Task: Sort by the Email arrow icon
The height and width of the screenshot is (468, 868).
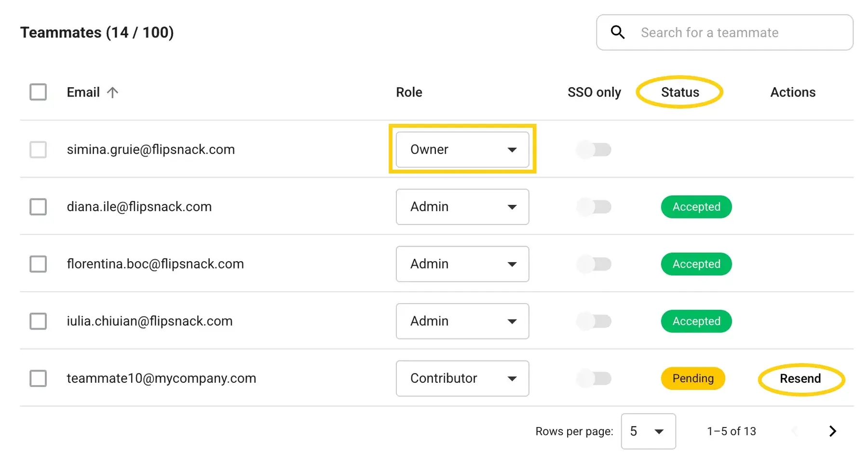Action: 112,92
